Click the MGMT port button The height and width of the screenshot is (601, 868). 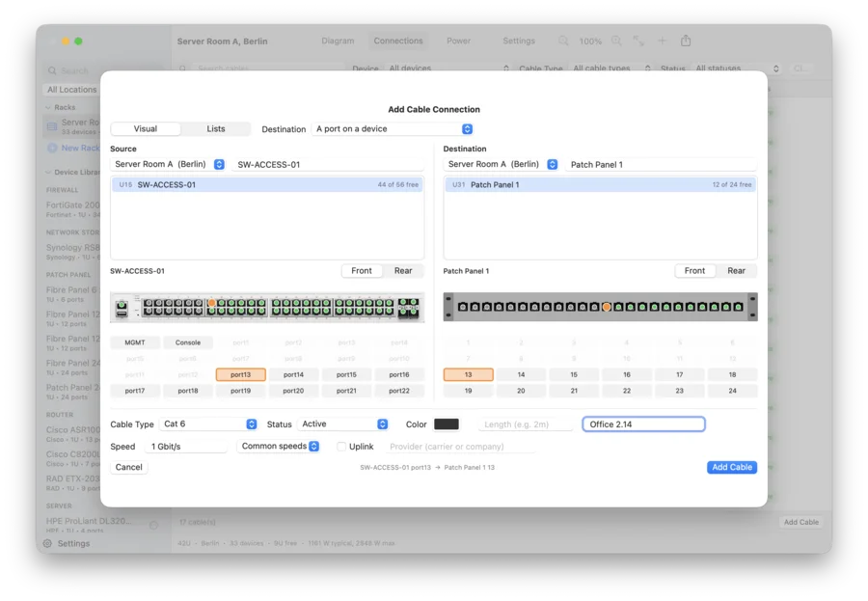click(135, 342)
